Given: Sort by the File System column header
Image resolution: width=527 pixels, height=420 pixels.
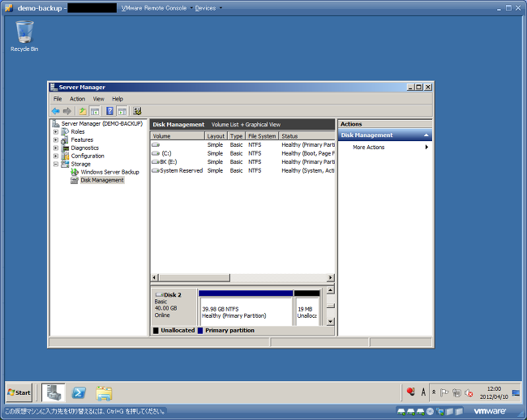Looking at the screenshot, I should point(262,136).
